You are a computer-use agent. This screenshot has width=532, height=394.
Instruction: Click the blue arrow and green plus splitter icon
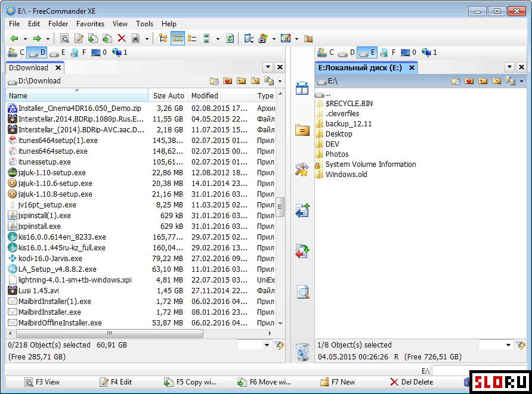pos(302,210)
